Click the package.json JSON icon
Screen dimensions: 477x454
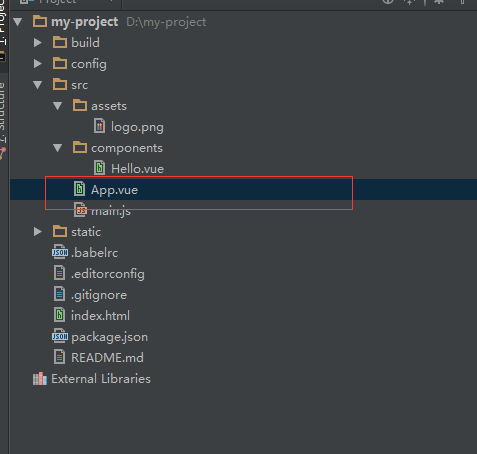click(60, 336)
